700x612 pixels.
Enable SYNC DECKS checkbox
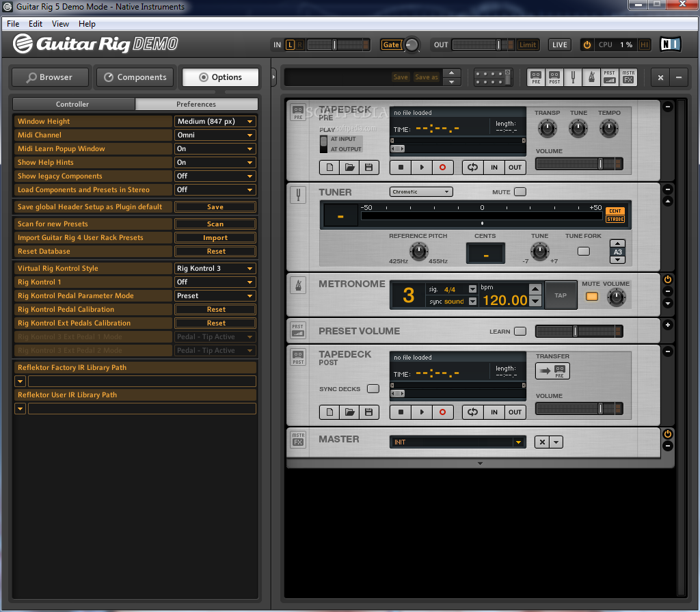pos(373,389)
